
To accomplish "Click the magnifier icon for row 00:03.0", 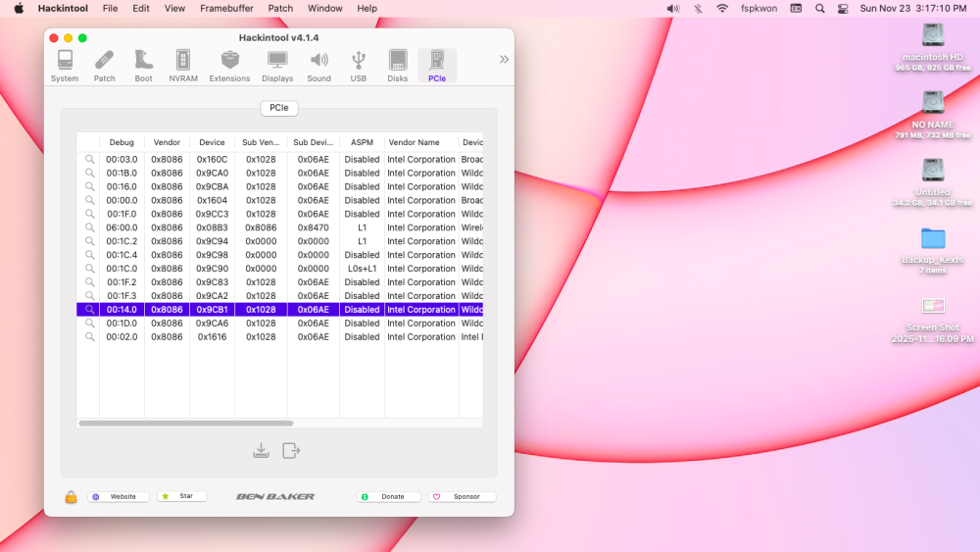I will tap(90, 160).
